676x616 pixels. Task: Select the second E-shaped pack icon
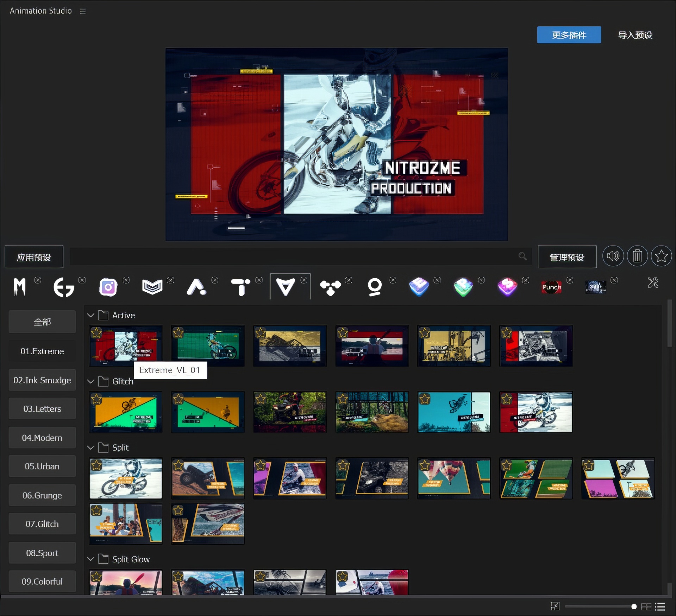tap(64, 287)
